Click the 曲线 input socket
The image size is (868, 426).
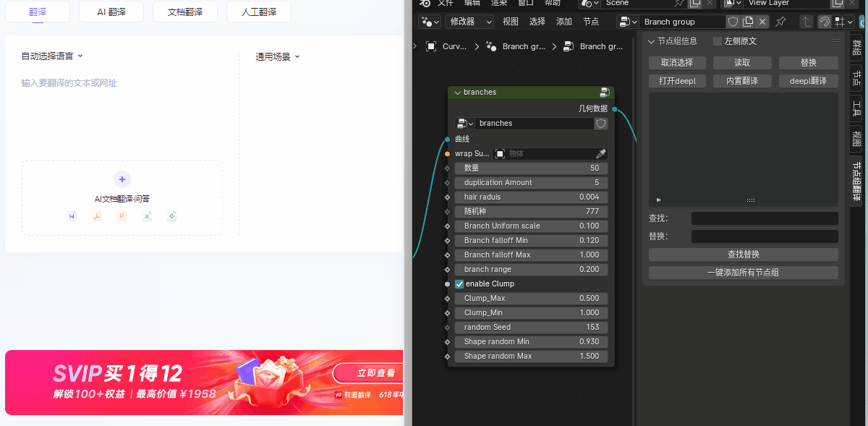[x=448, y=139]
